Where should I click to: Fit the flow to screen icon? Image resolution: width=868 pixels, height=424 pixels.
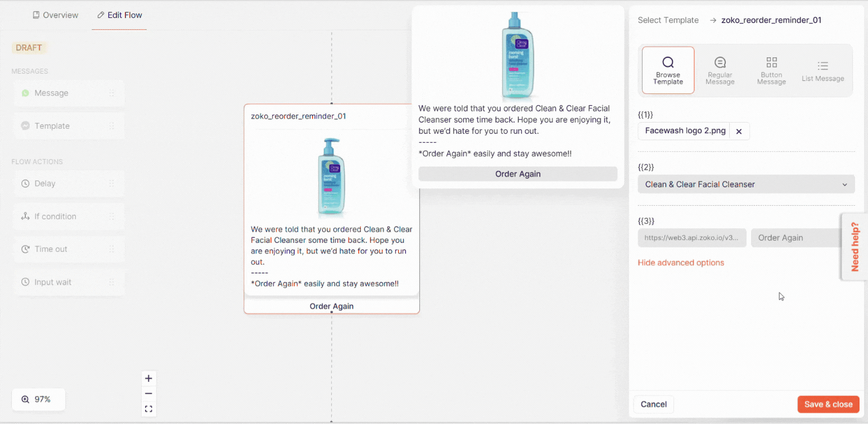coord(148,409)
